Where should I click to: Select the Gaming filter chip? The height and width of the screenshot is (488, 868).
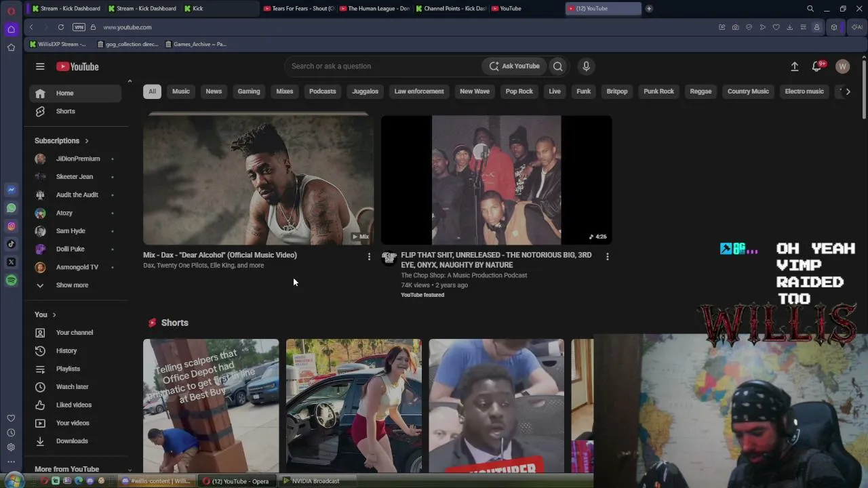tap(249, 91)
